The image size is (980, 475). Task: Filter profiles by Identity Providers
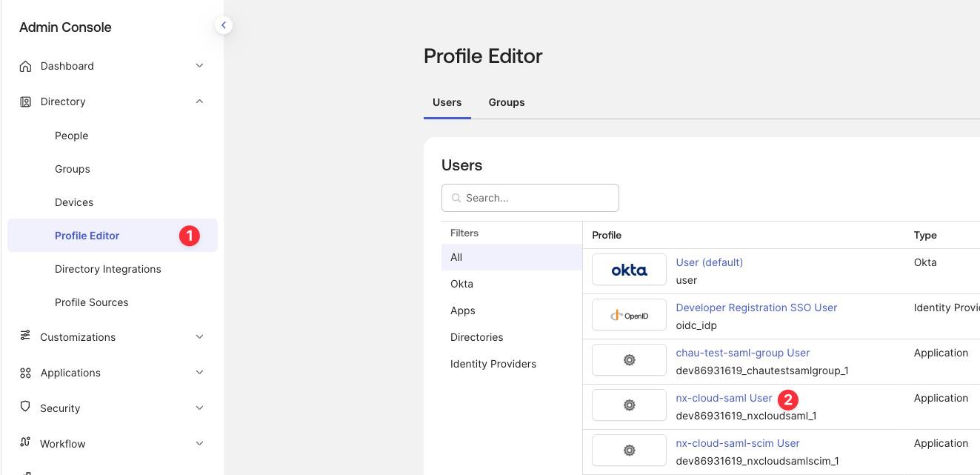[493, 364]
